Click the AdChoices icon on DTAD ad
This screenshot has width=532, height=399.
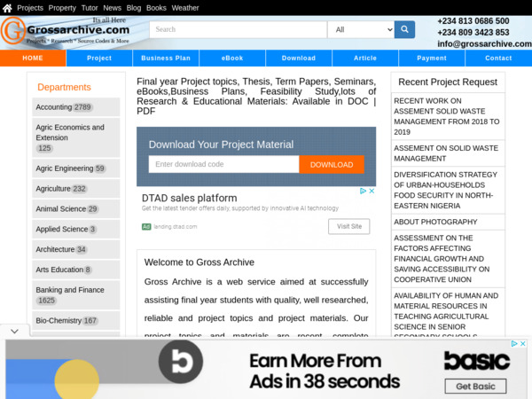pos(363,191)
